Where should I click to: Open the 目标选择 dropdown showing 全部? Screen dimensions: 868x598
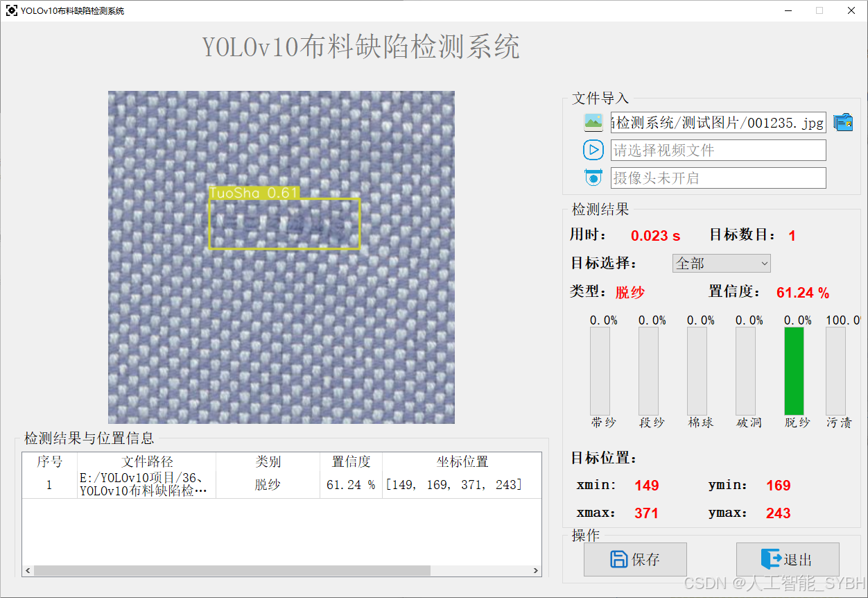(x=721, y=264)
